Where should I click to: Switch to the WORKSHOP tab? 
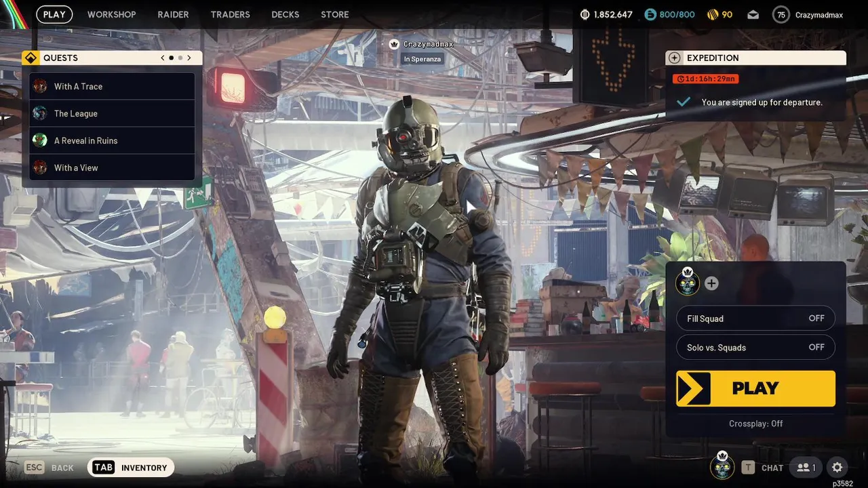click(111, 14)
